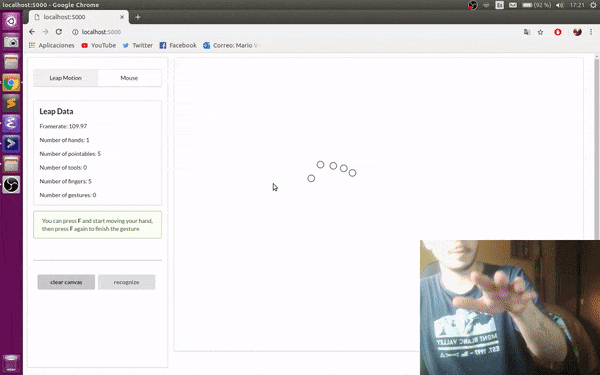Select the localhost:5000 tab
The image size is (600, 375).
point(78,17)
